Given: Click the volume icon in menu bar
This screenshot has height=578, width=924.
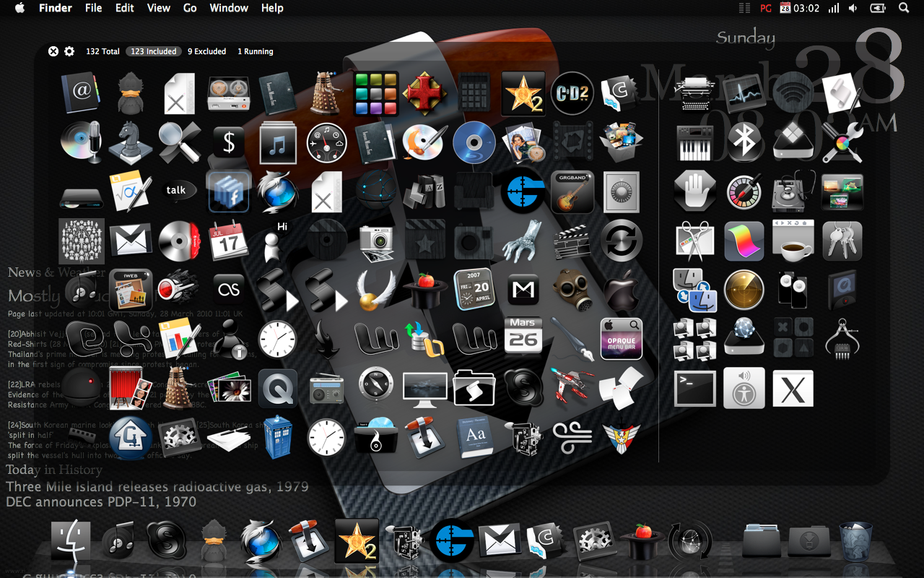Looking at the screenshot, I should (x=853, y=8).
